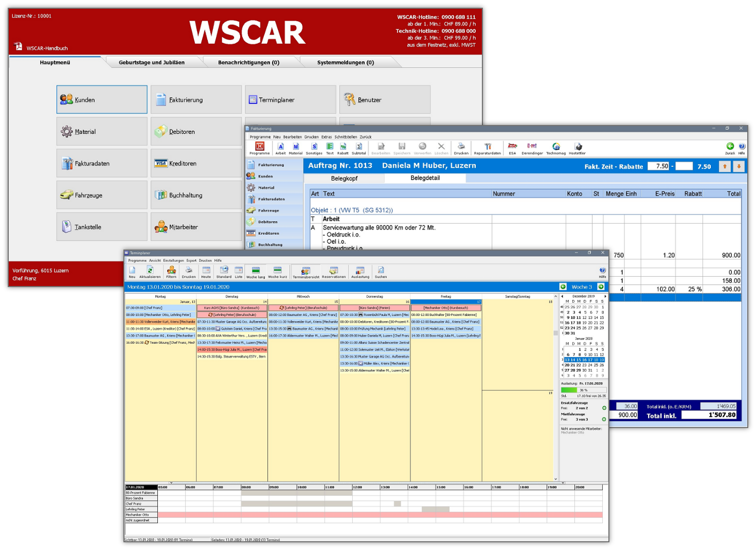Toggle the Terminübersicht view button
This screenshot has height=550, width=756.
(x=305, y=271)
